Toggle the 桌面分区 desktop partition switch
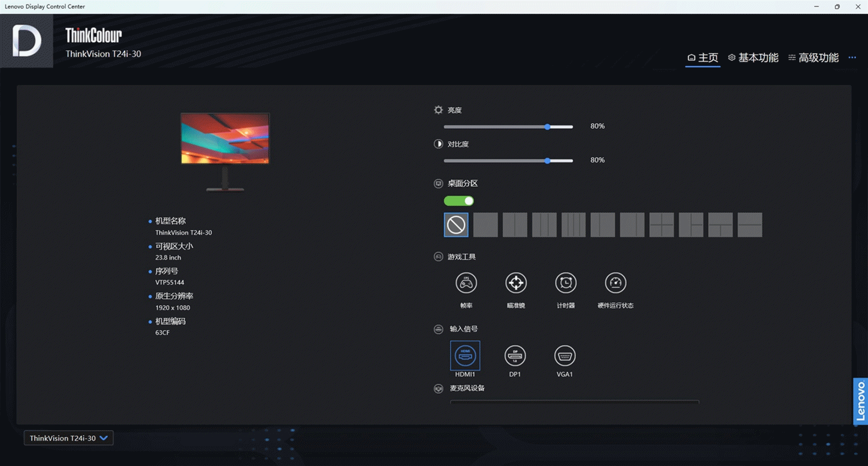 [x=459, y=201]
